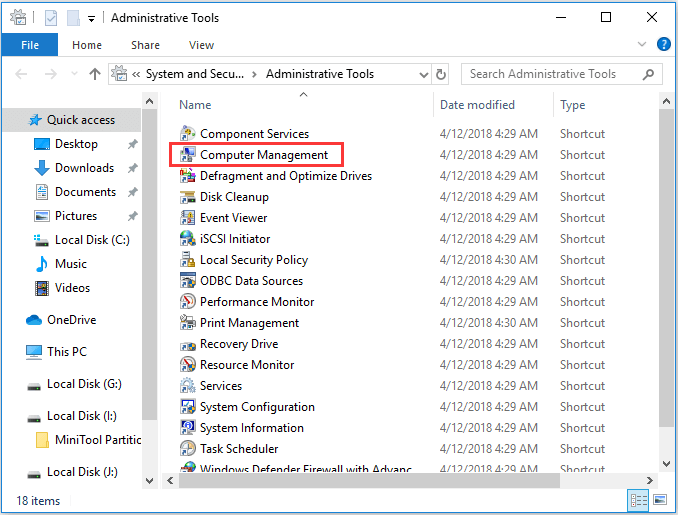Open the Help question mark icon
Screen dimensions: 678x515
pyautogui.click(x=663, y=45)
